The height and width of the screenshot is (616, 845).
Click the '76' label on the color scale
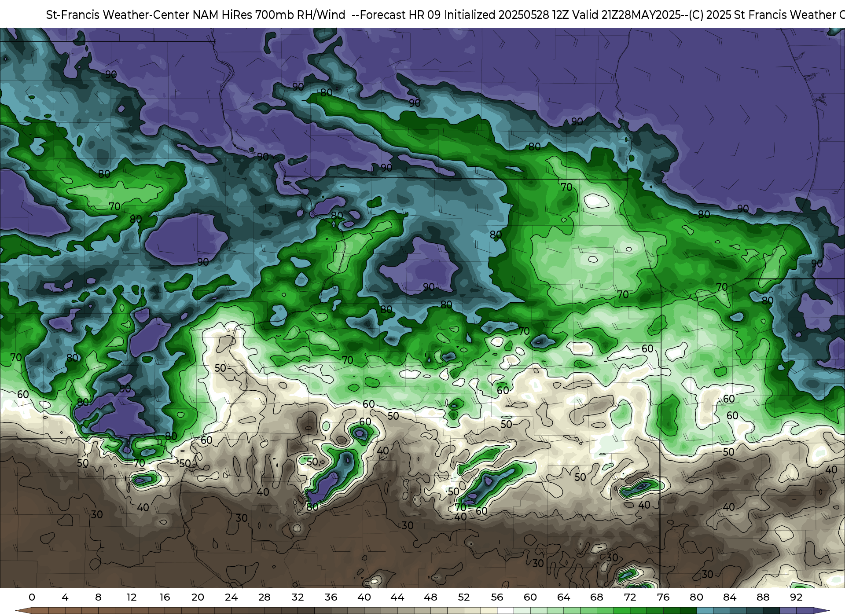[x=663, y=597]
